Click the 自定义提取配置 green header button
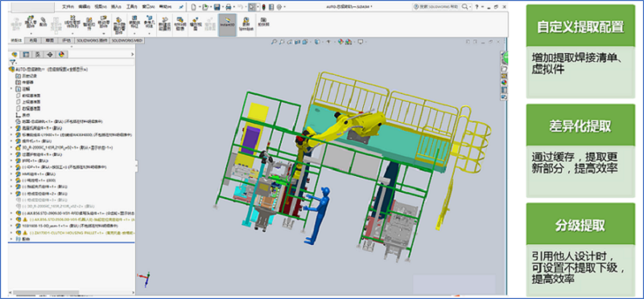Image resolution: width=644 pixels, height=299 pixels. (580, 27)
